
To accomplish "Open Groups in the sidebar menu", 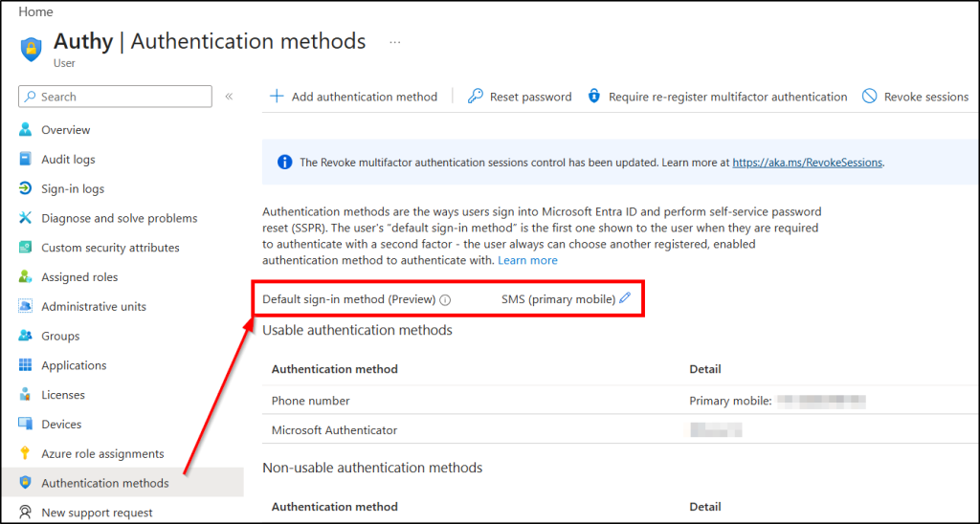I will pyautogui.click(x=60, y=337).
